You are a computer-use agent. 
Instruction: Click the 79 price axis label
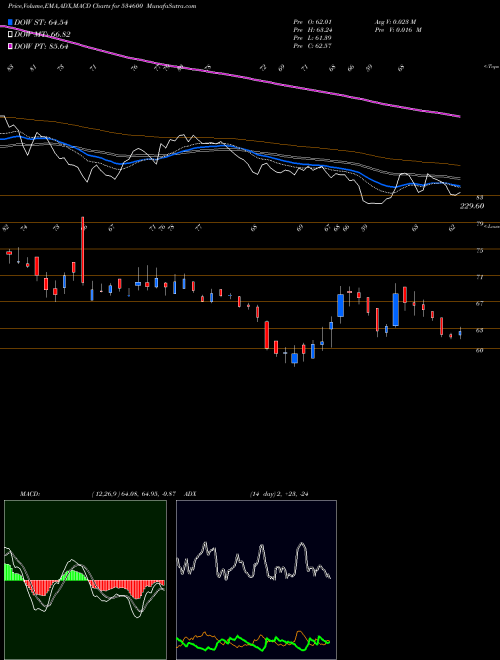pyautogui.click(x=479, y=224)
